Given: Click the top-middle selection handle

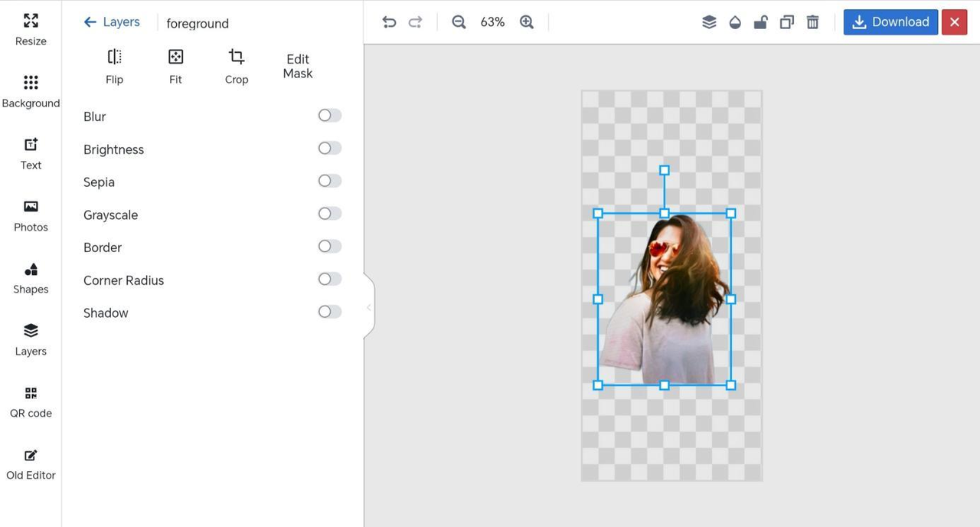Looking at the screenshot, I should point(665,214).
